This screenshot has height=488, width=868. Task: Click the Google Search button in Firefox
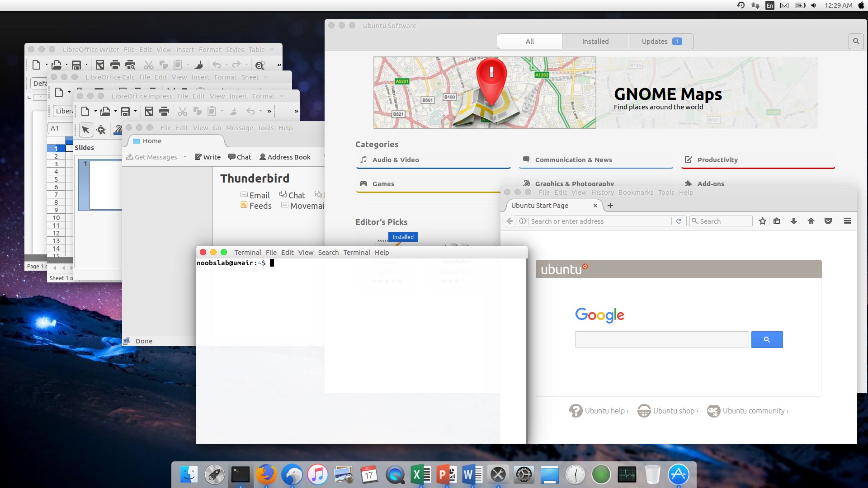767,339
